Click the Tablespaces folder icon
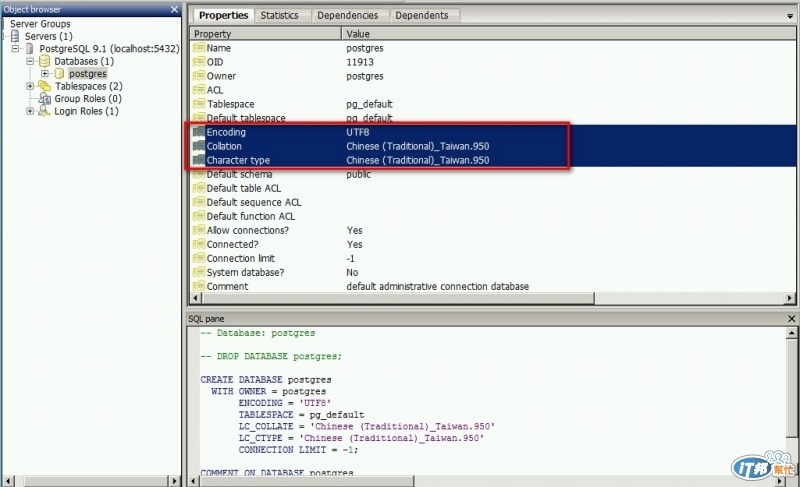The image size is (800, 487). pyautogui.click(x=45, y=86)
